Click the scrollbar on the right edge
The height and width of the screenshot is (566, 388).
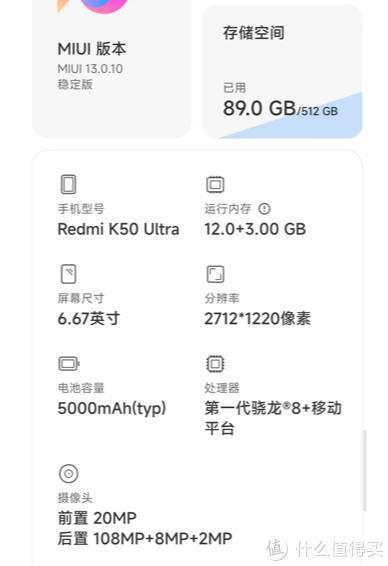[x=365, y=470]
